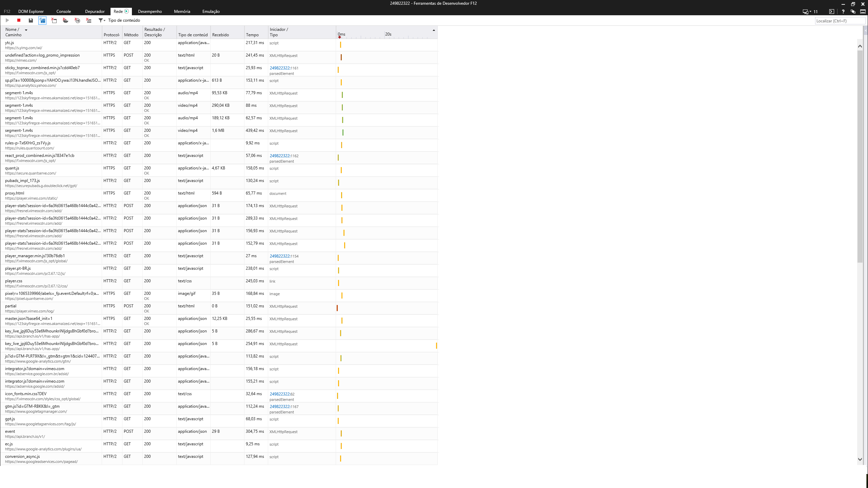Sort by Iniciador / Tipo column header
868x488 pixels.
coord(302,32)
